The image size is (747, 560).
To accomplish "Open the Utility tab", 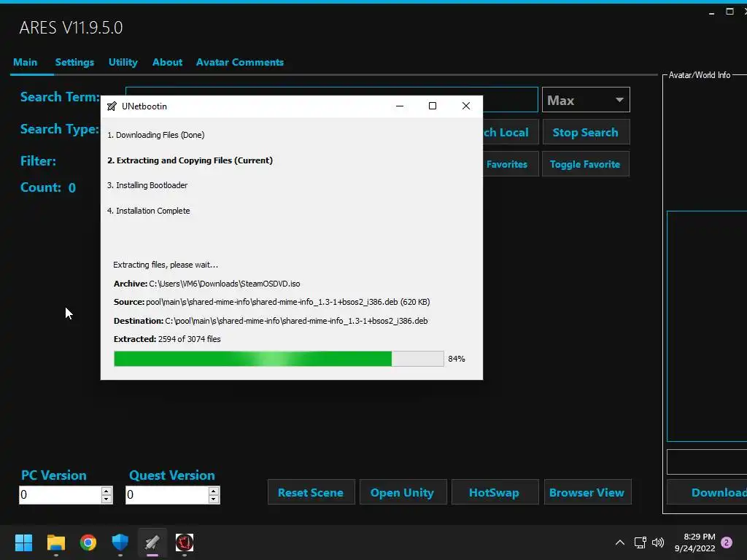I will (x=123, y=63).
